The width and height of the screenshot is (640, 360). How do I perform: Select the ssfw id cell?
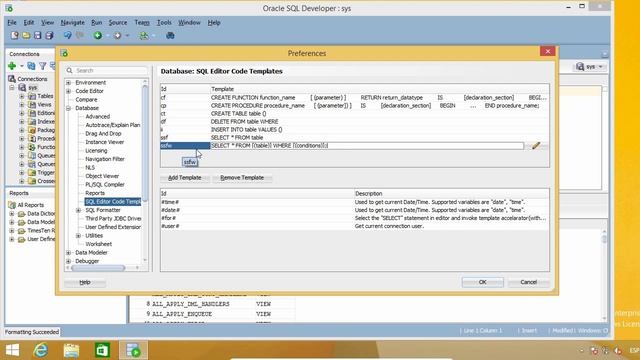tap(185, 146)
